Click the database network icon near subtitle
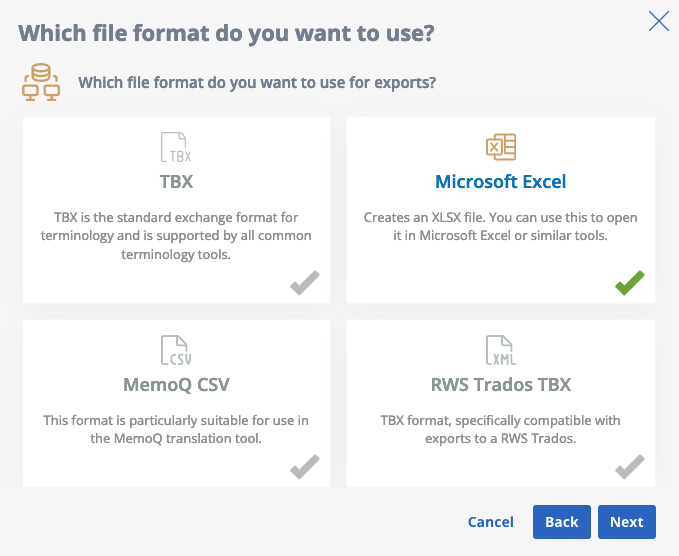 41,82
